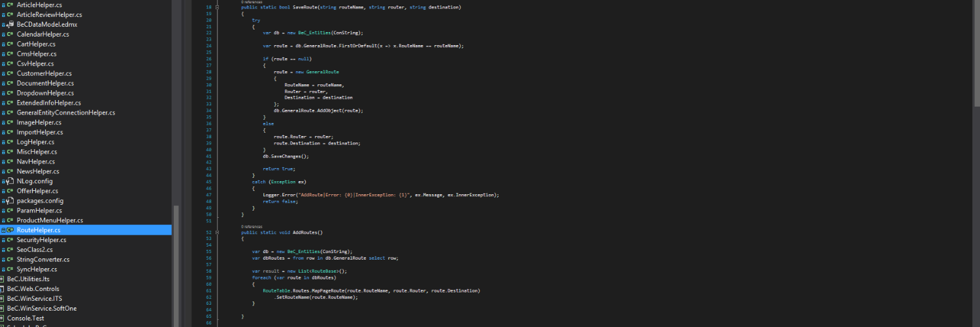
Task: Click the C# icon next to CsvHelper.cs
Action: (x=10, y=63)
